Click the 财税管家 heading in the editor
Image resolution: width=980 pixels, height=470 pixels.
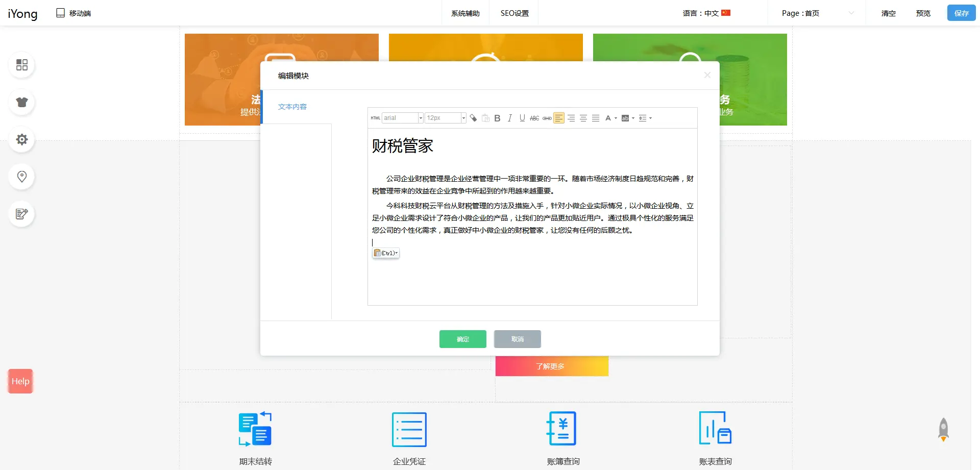tap(402, 146)
